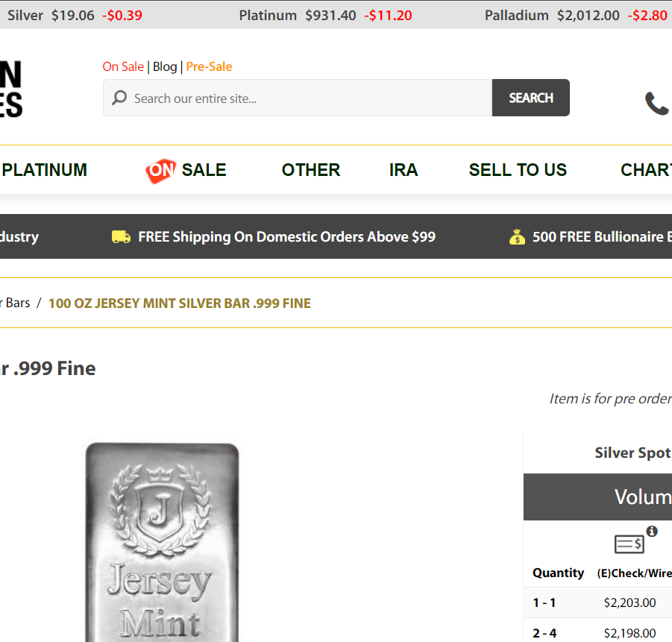Open the IRA menu item
This screenshot has height=642, width=672.
[403, 170]
